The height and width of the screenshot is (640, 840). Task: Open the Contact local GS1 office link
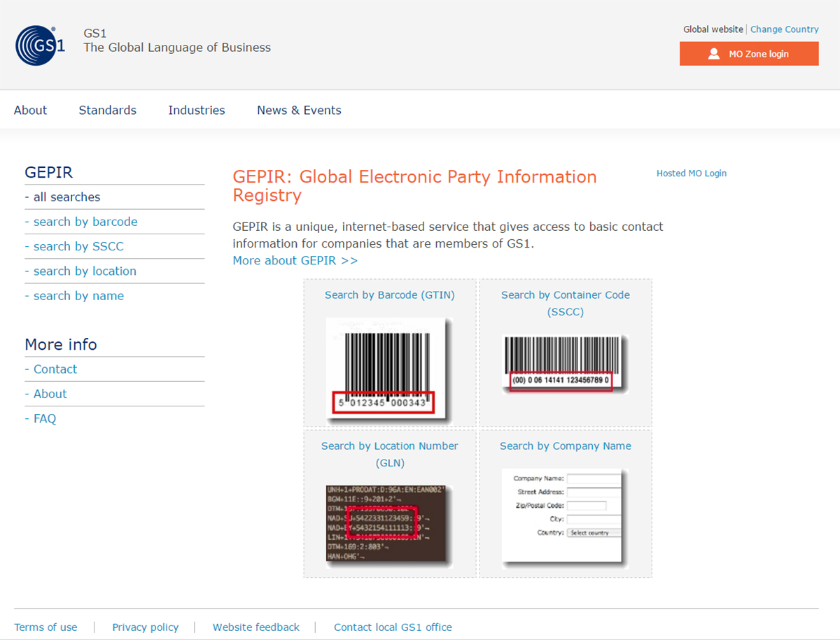pyautogui.click(x=393, y=627)
